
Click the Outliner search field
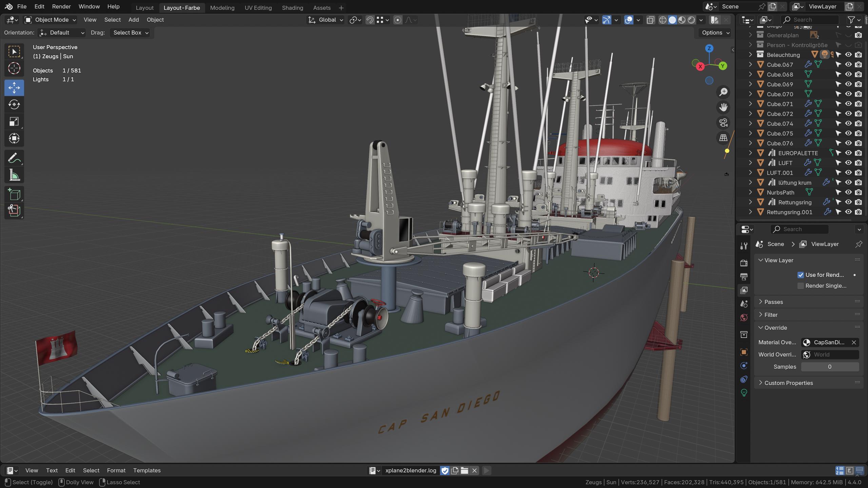(x=810, y=20)
